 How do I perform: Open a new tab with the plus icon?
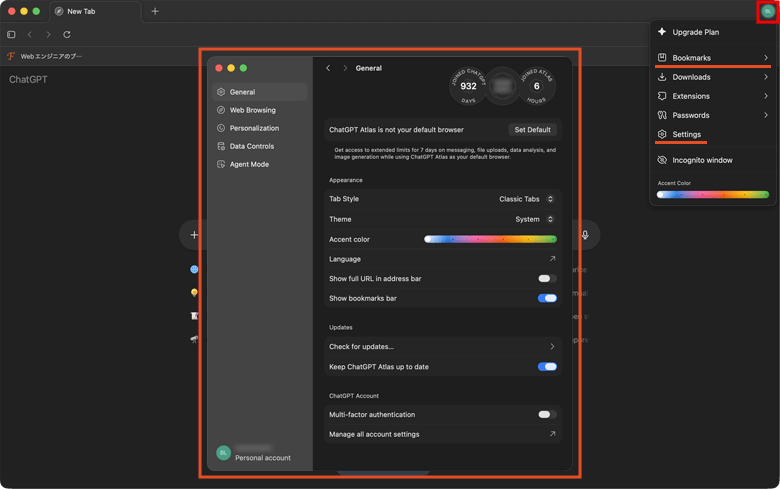point(155,11)
